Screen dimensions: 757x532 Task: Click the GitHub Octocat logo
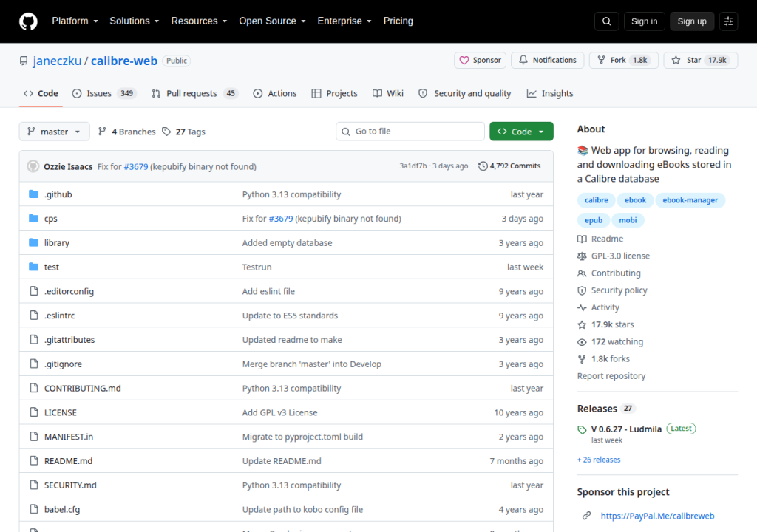[28, 21]
